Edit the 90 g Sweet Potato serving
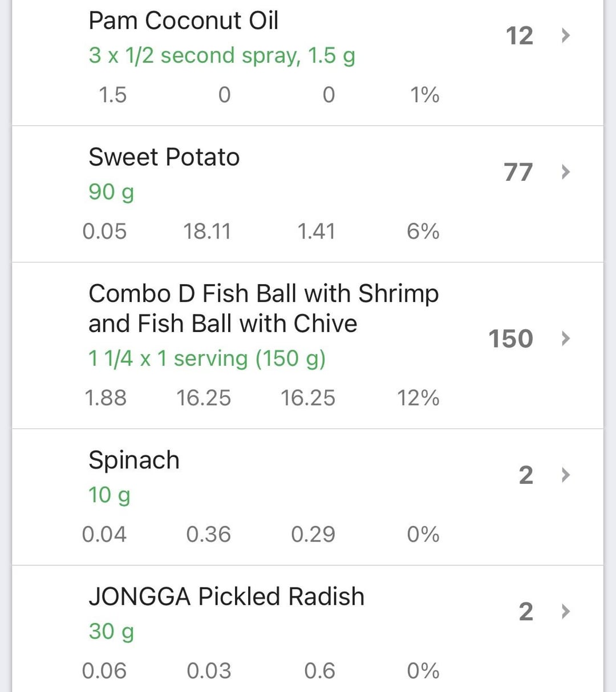 point(111,192)
